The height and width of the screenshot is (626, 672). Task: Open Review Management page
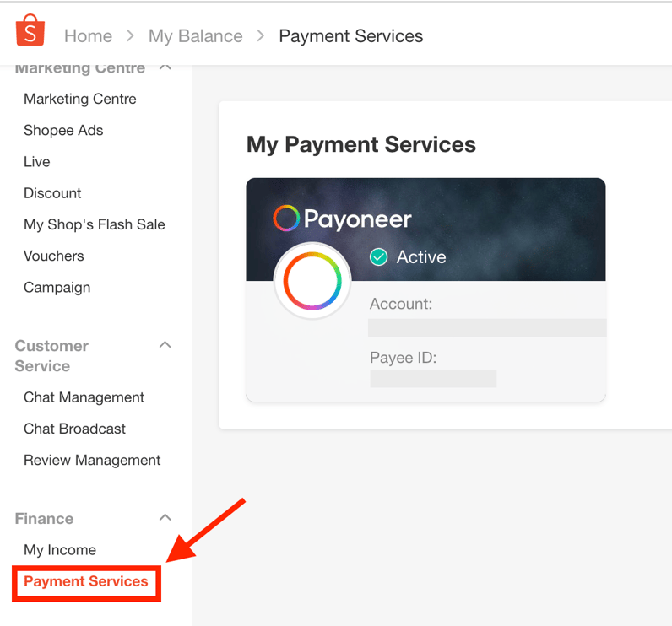pos(92,460)
